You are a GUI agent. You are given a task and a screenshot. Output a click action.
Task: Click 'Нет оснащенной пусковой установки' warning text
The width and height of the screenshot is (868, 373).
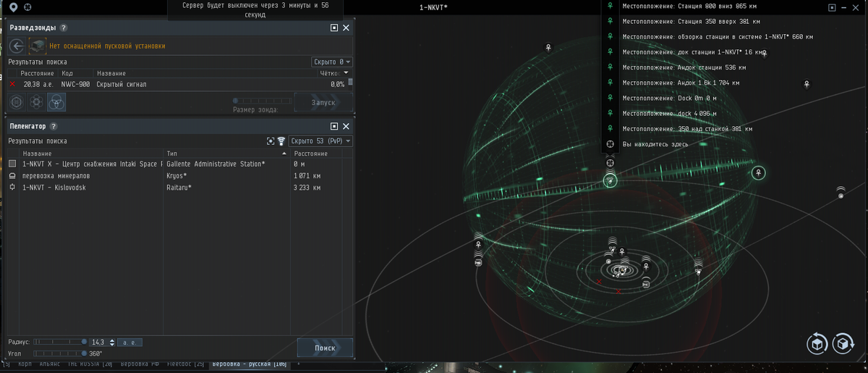(107, 46)
